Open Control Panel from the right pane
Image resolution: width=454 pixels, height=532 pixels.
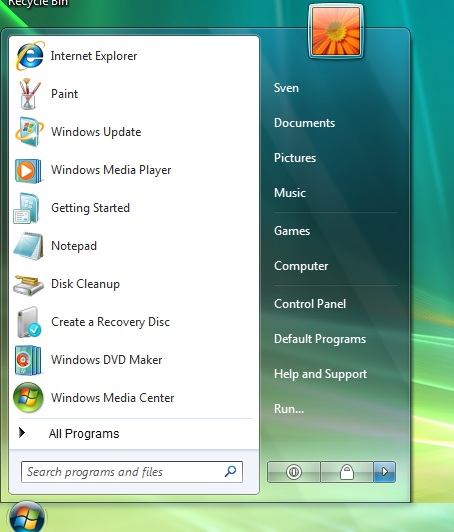[x=310, y=304]
